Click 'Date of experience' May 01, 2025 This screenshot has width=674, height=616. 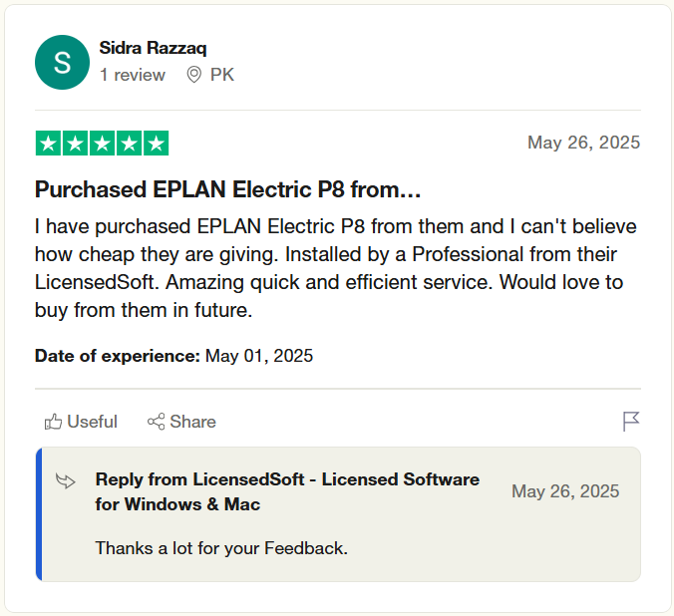pyautogui.click(x=173, y=356)
